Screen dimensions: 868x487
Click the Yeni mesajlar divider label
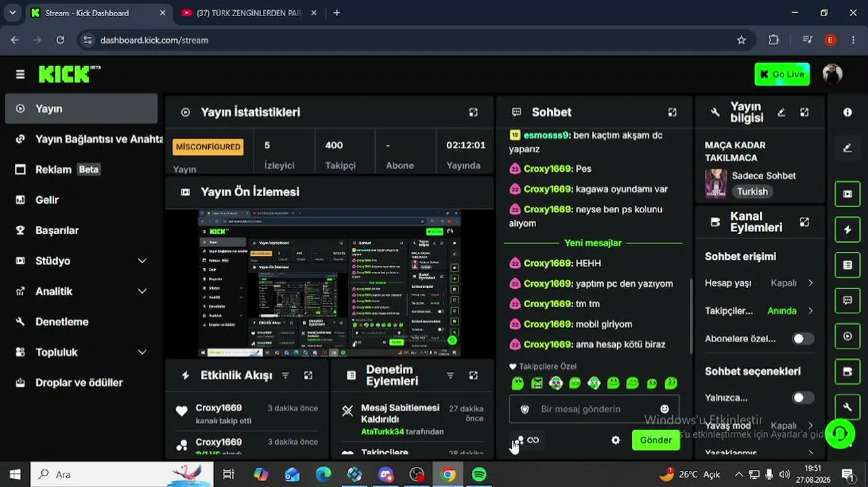pyautogui.click(x=593, y=243)
